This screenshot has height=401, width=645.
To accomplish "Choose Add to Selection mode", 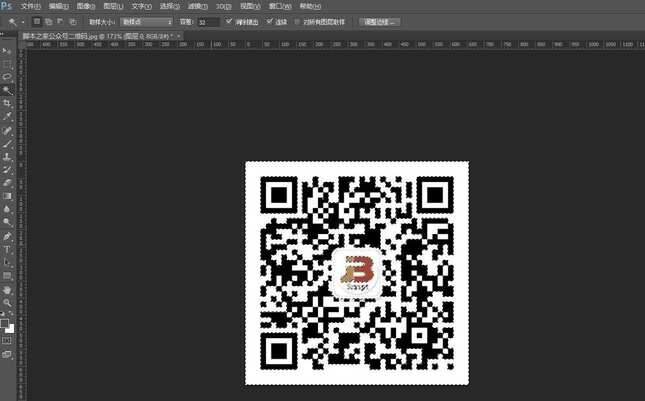I will pos(49,21).
